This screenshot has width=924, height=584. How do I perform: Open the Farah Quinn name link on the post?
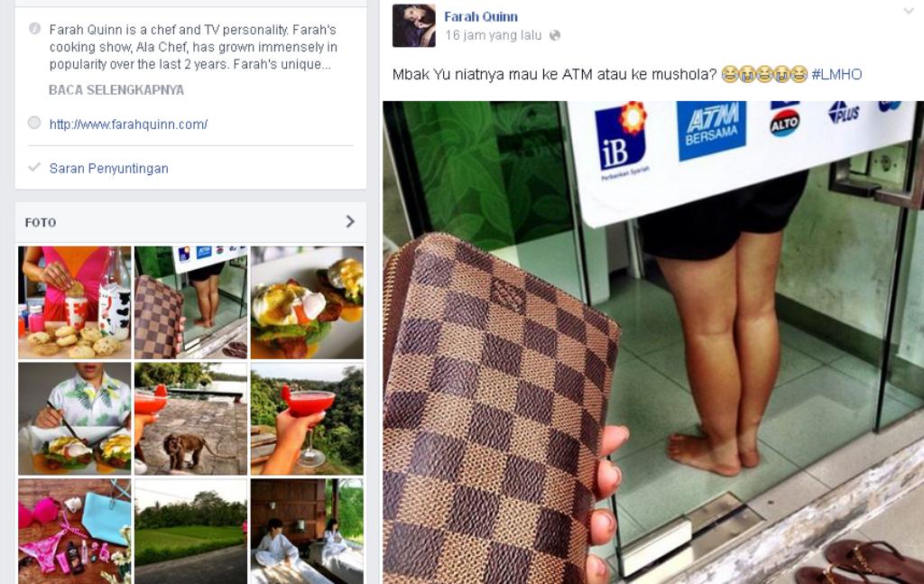click(x=481, y=16)
